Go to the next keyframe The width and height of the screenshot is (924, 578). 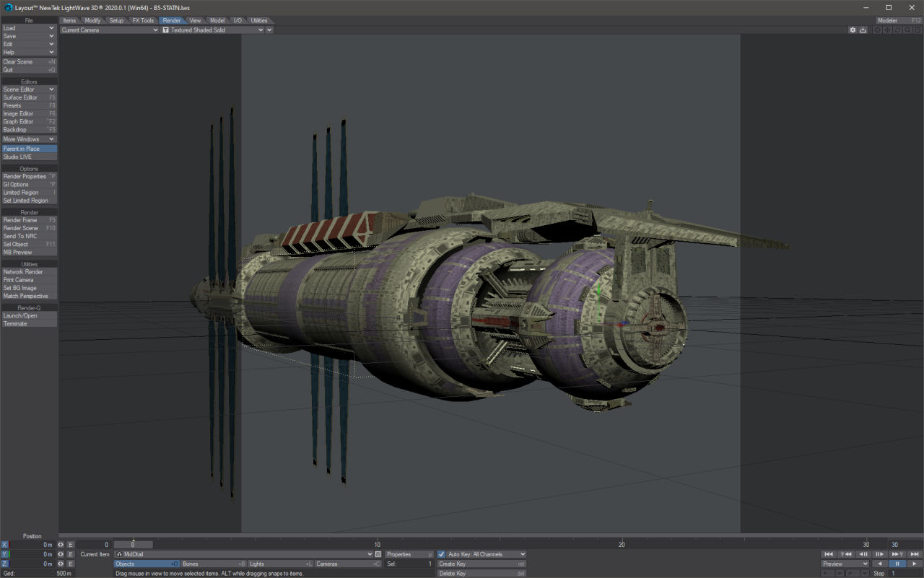[x=897, y=554]
